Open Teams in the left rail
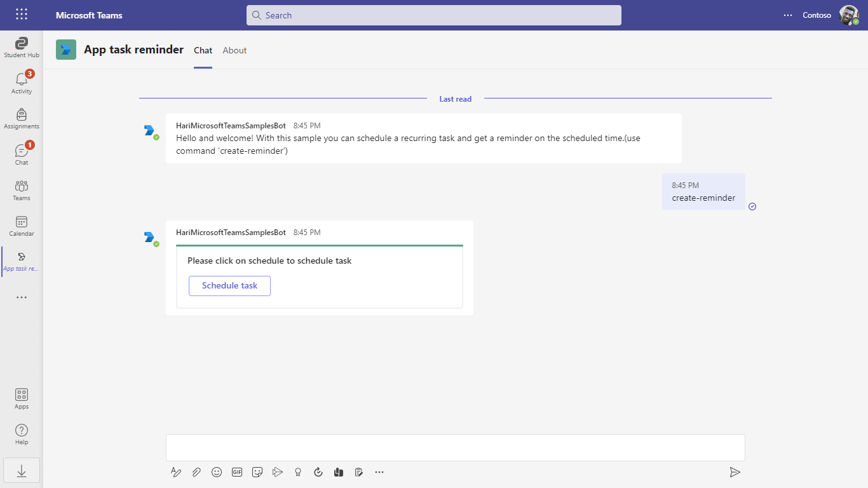868x488 pixels. [22, 190]
